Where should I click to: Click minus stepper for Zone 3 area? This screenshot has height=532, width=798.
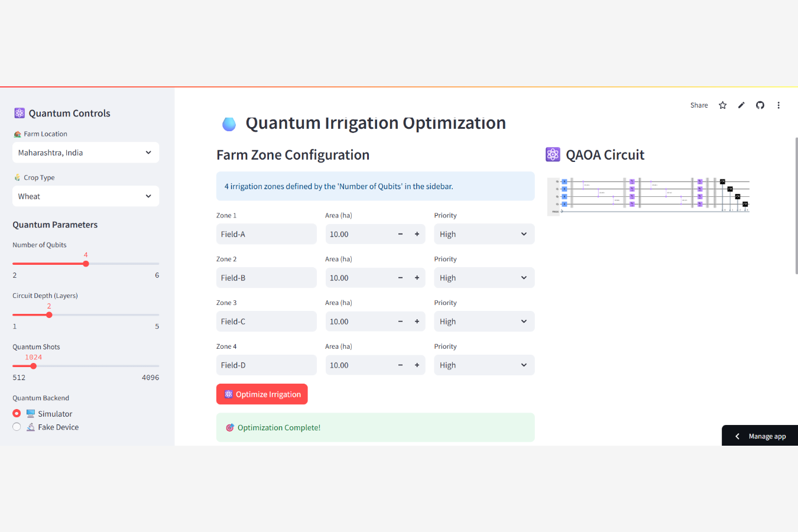(x=400, y=322)
